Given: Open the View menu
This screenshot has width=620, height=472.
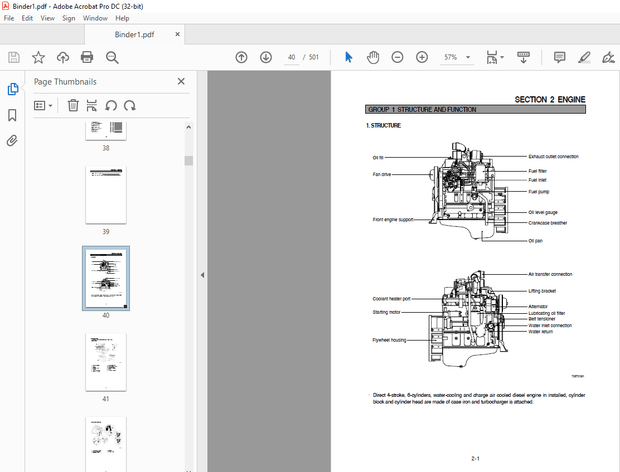Looking at the screenshot, I should 46,18.
